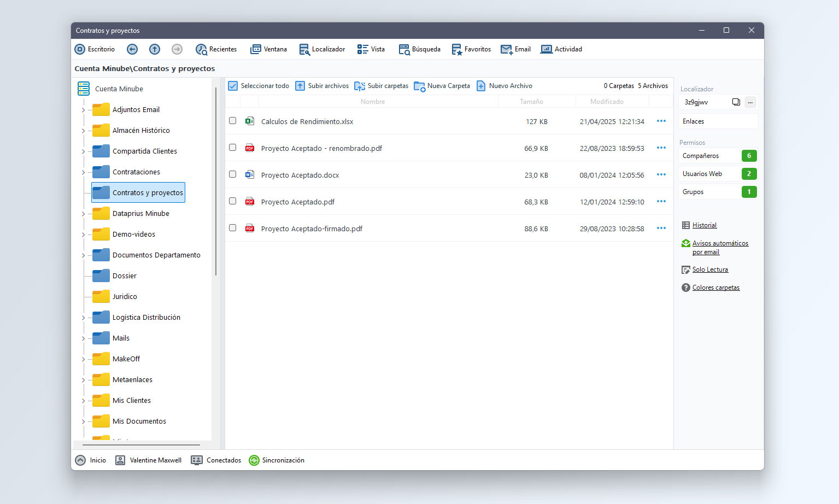
Task: Click the Inicio status bar icon
Action: tap(80, 460)
